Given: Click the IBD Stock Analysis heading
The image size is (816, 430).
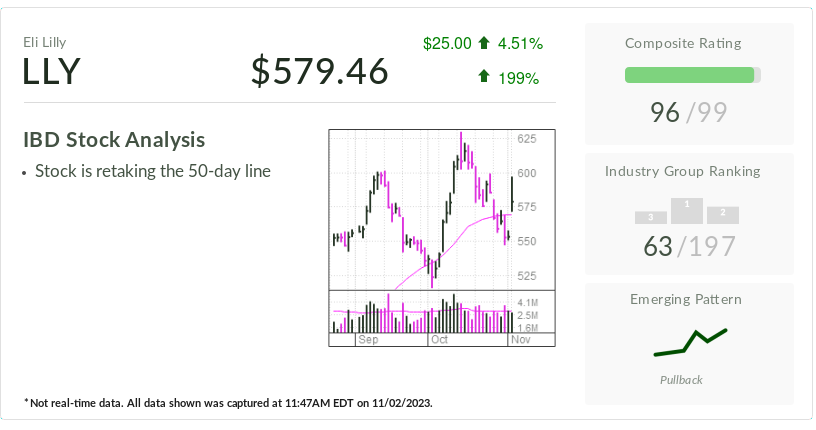Looking at the screenshot, I should (x=114, y=140).
